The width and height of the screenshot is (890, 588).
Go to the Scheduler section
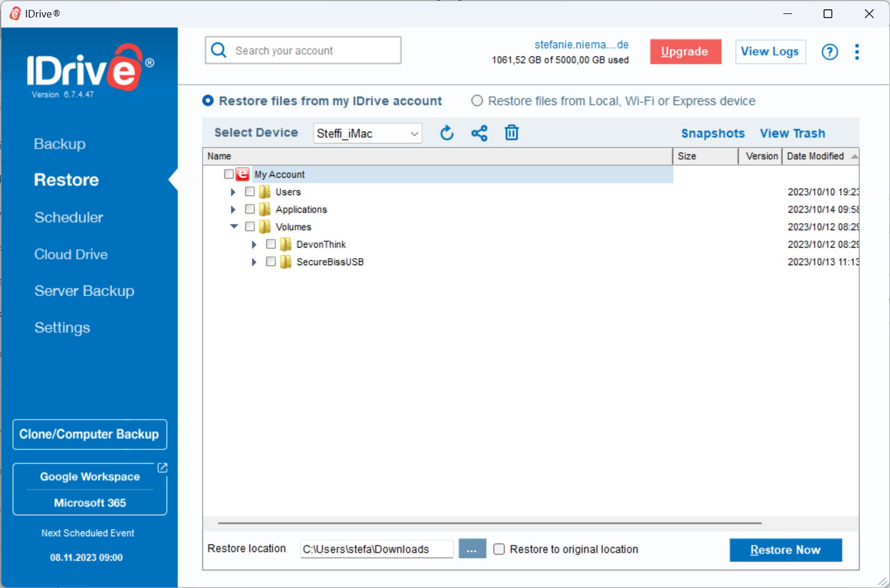coord(69,217)
